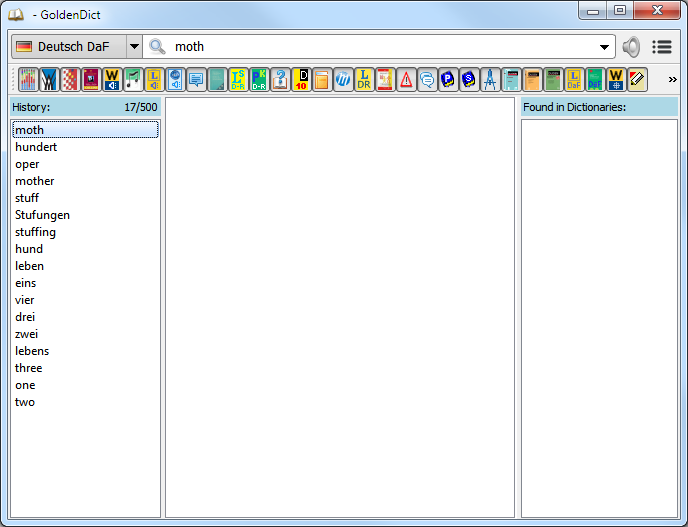
Task: Click the yellow L DaF dictionary icon
Action: 574,79
